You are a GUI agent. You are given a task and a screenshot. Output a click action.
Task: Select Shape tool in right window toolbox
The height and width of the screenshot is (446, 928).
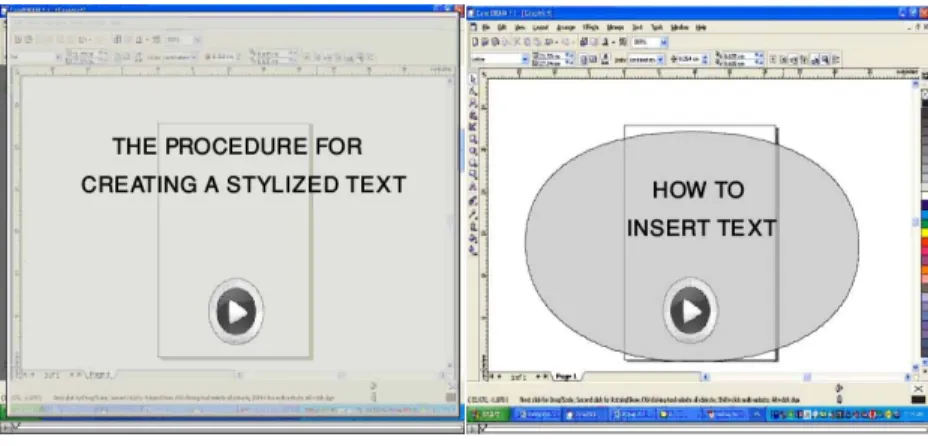[473, 92]
